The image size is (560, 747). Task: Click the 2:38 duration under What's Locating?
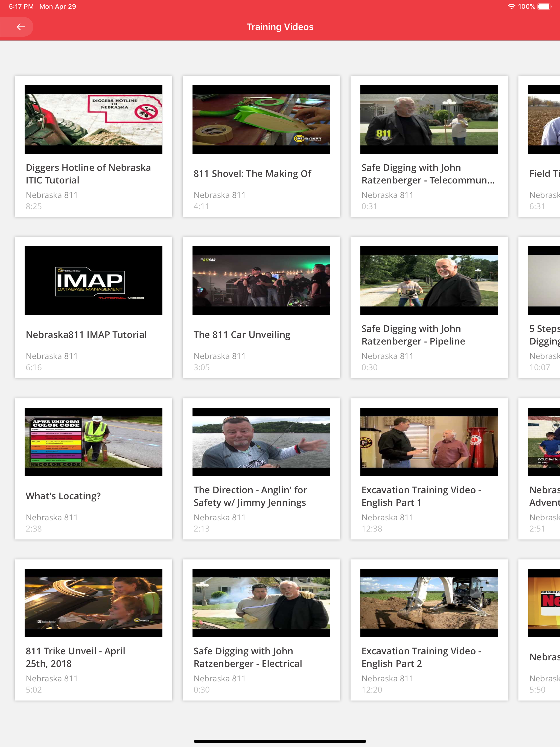coord(34,529)
